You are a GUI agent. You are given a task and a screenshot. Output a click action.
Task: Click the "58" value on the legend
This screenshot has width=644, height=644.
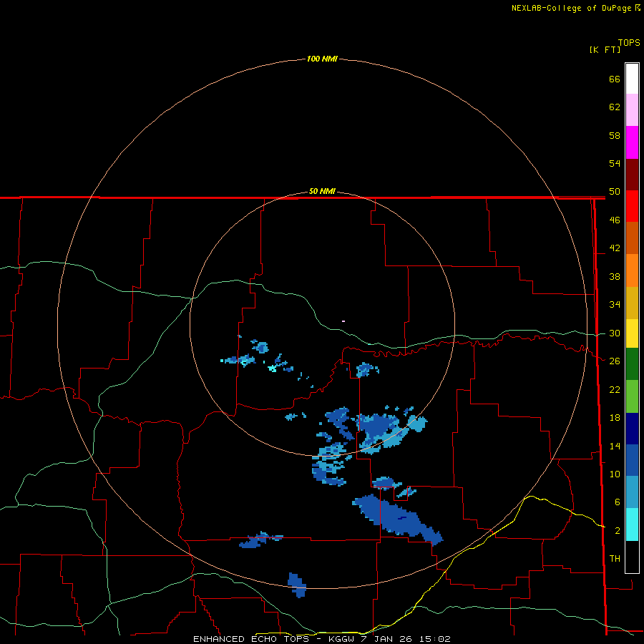(615, 135)
